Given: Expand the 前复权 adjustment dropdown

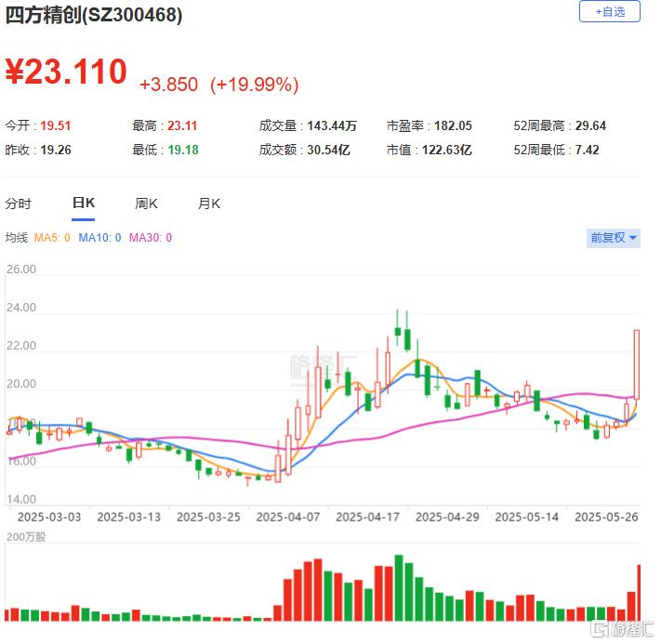Looking at the screenshot, I should [x=613, y=238].
